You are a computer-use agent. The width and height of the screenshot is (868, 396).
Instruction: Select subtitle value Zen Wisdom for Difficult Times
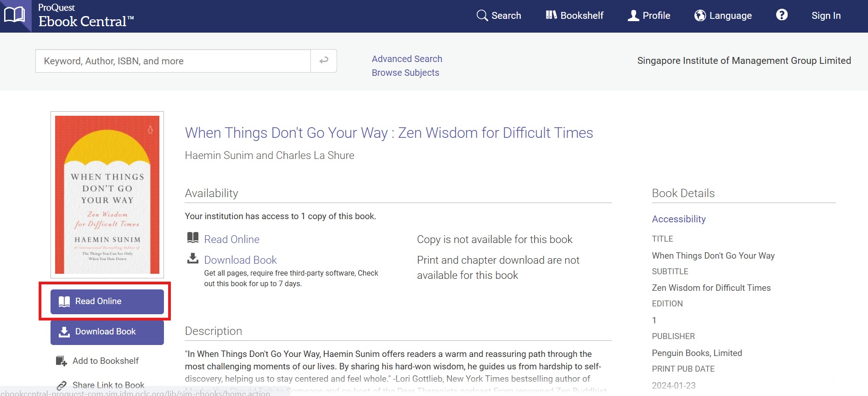pos(711,288)
